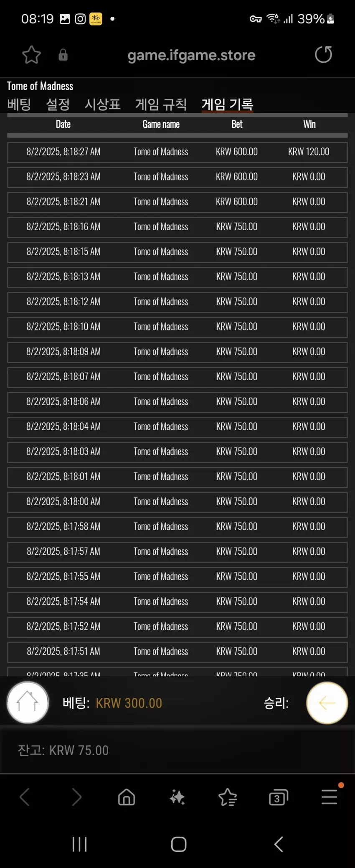Open the 시상표 paytable tab
Screen dimensions: 355x868
click(x=102, y=104)
